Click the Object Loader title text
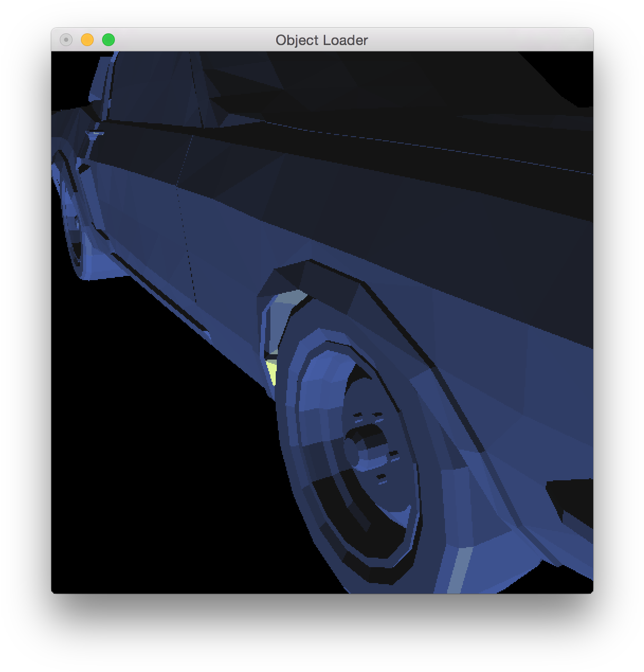This screenshot has width=644, height=672. tap(321, 40)
